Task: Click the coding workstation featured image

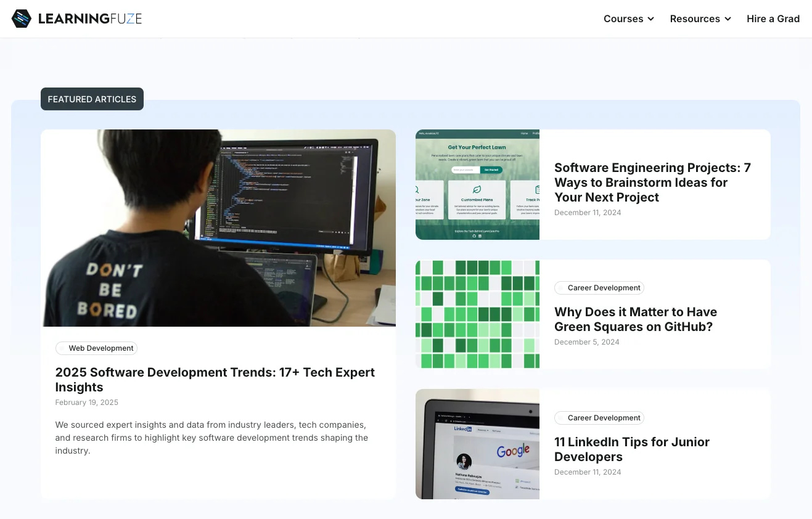Action: click(218, 227)
